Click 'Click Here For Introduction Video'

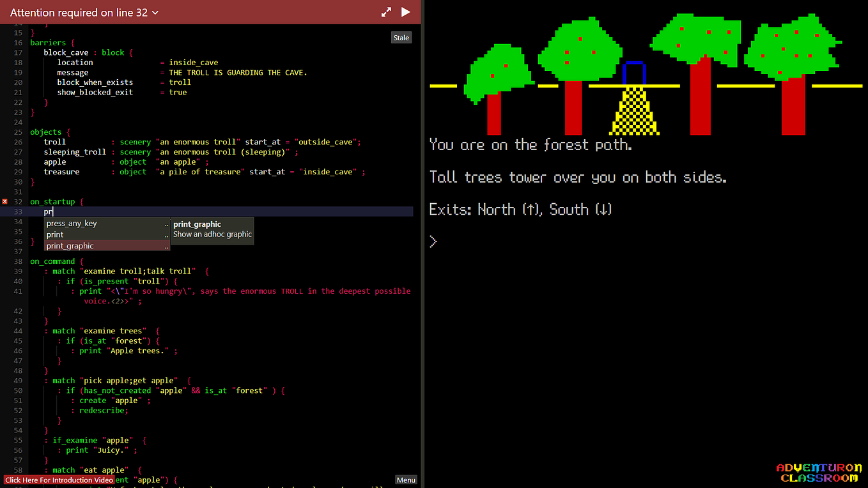click(59, 480)
